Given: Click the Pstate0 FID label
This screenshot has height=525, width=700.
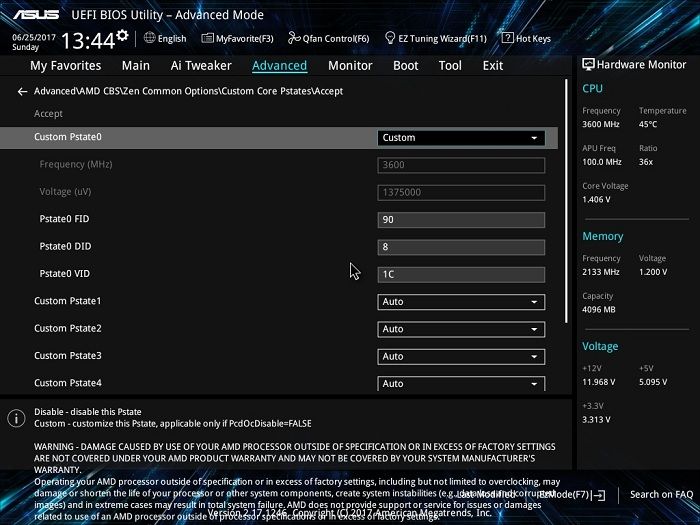Looking at the screenshot, I should pos(64,219).
